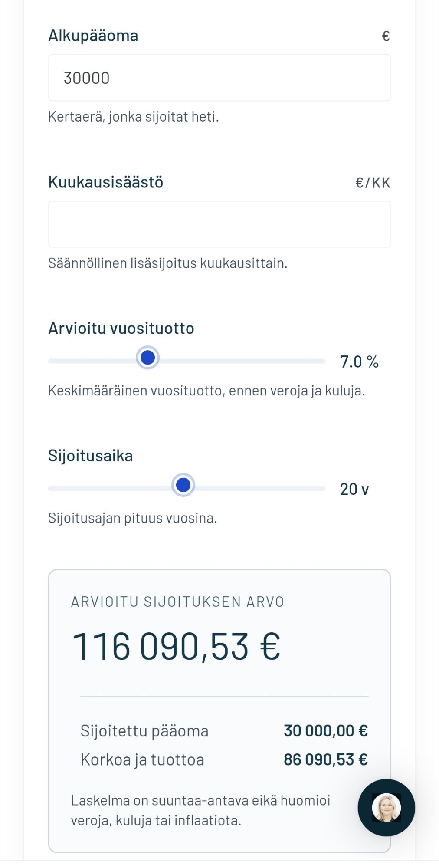Click the Arvioitu vuosituotto slider handle
Screen dimensions: 439x868
[148, 358]
